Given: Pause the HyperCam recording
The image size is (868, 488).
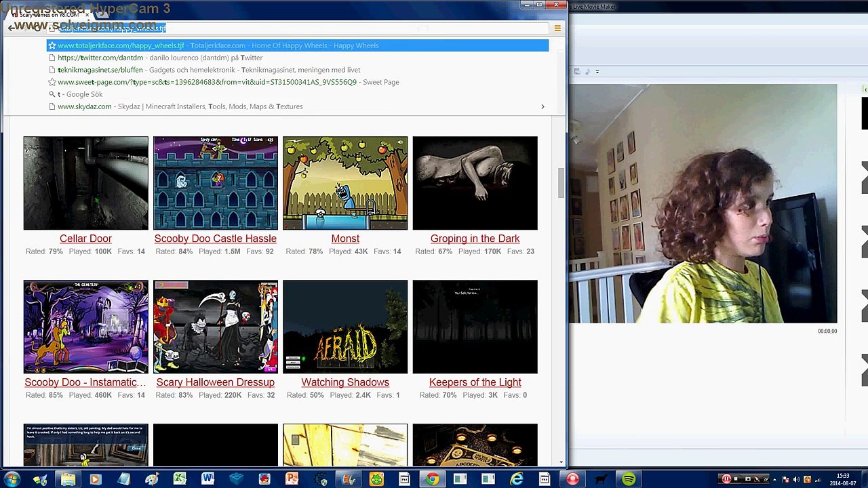Looking at the screenshot, I should tap(726, 479).
